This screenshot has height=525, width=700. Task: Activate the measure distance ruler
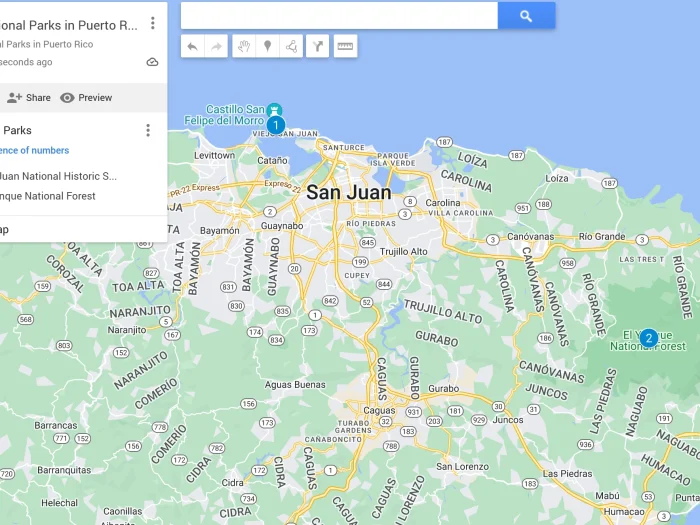point(346,46)
